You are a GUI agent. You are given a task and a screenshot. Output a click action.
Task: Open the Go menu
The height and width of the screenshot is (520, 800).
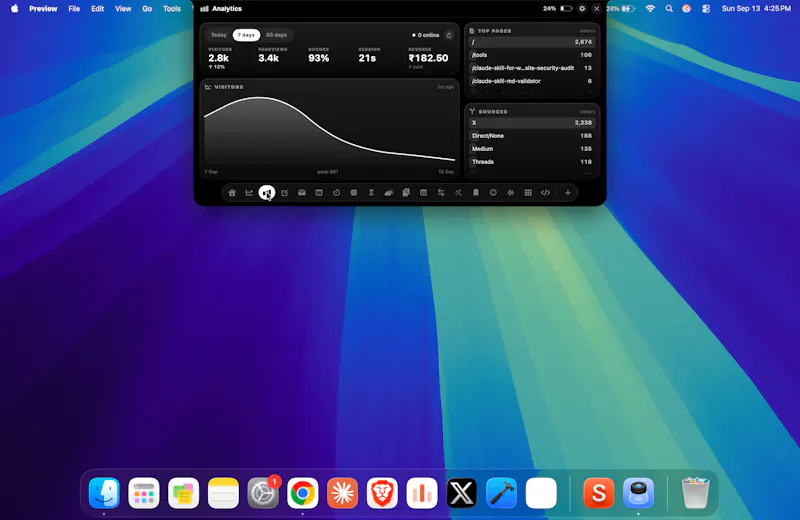[147, 9]
